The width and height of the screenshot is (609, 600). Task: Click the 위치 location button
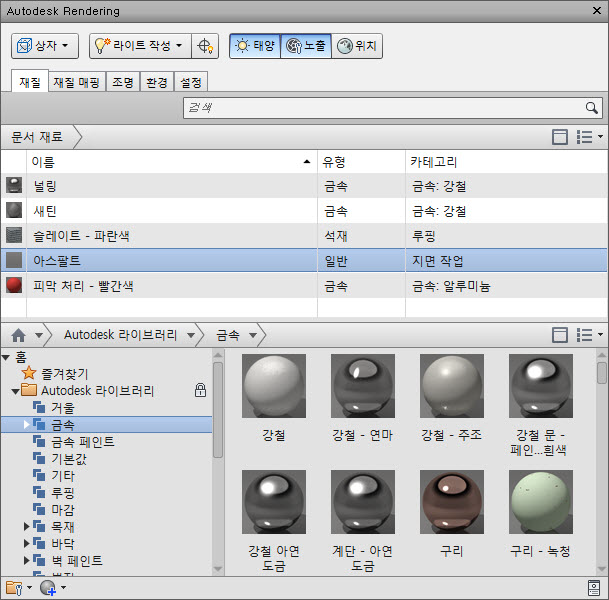(x=357, y=46)
